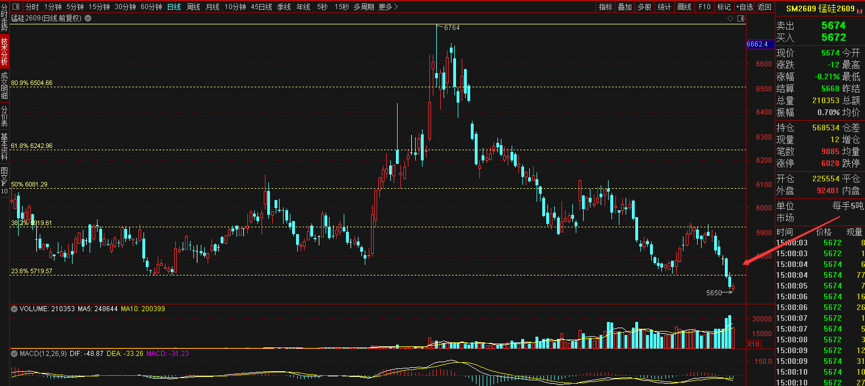Click the 50% 6081.29 Fibonacci label
This screenshot has width=865, height=386.
[29, 184]
